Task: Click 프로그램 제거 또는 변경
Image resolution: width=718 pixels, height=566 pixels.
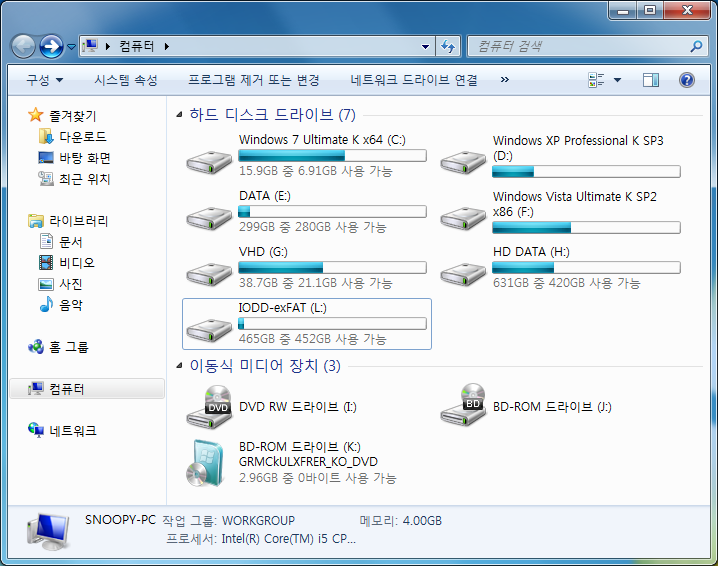Action: pyautogui.click(x=254, y=80)
